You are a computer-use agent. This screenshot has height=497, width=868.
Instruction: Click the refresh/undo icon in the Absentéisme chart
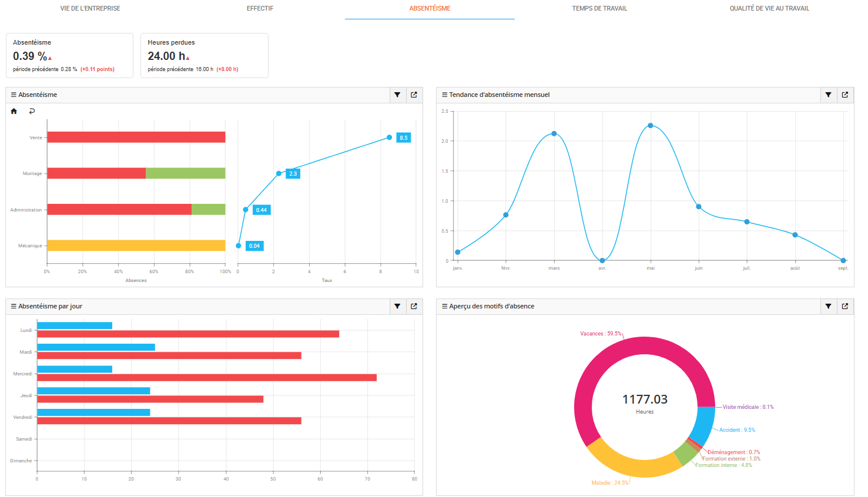31,111
